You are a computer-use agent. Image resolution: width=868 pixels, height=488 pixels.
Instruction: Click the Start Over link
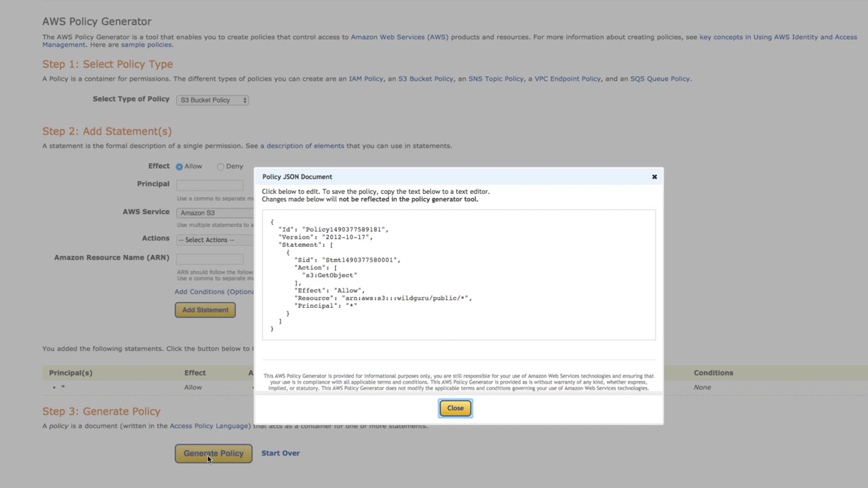(281, 453)
